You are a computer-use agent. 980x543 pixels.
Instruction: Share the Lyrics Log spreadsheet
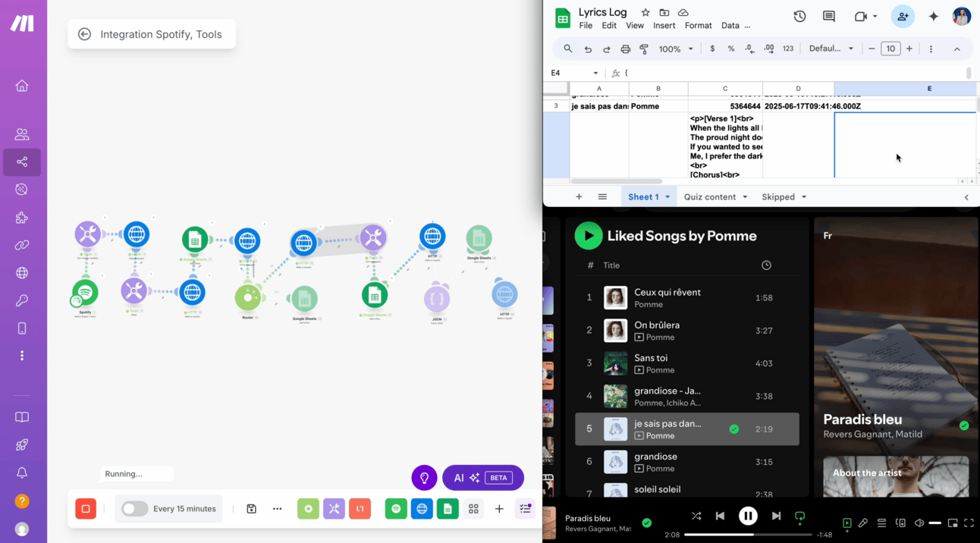click(x=903, y=16)
